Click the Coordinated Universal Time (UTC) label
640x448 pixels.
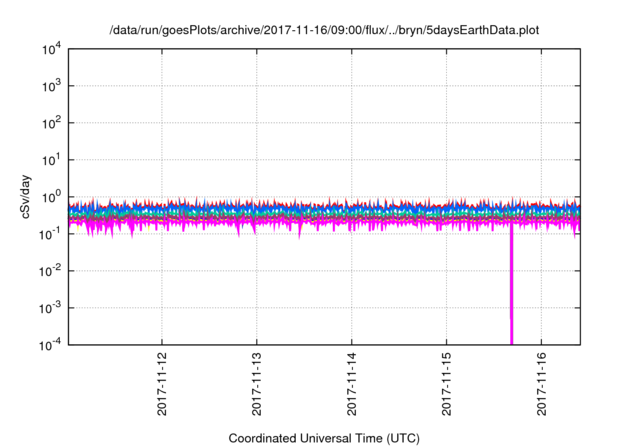coord(324,438)
